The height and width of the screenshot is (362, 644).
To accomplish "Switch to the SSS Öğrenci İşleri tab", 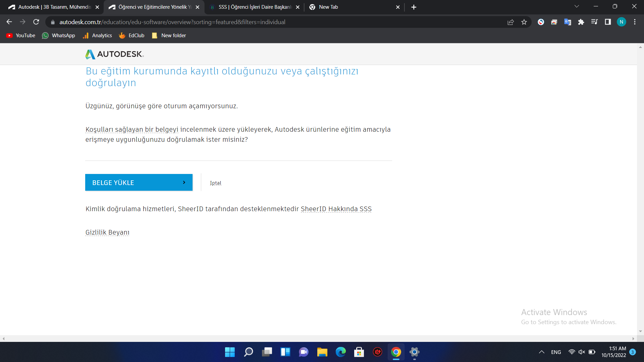I will [255, 7].
